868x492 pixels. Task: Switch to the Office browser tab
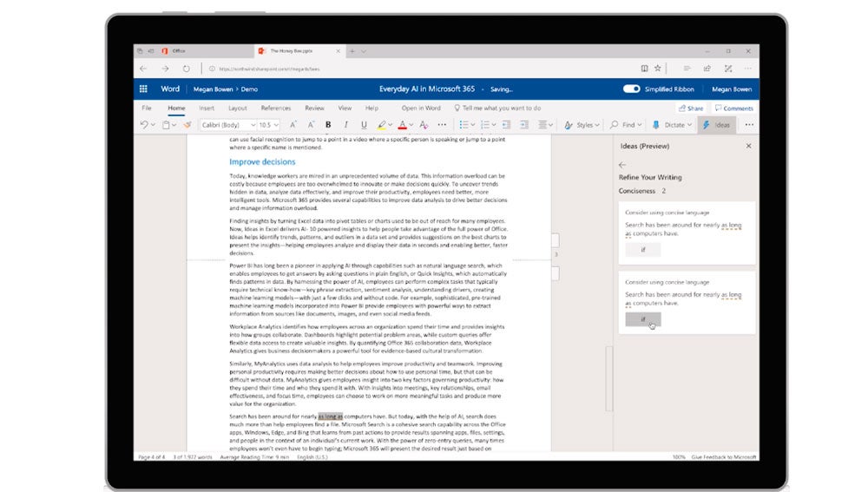point(194,51)
